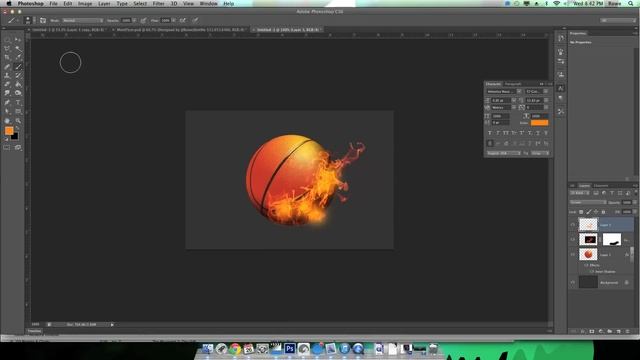The image size is (640, 360).
Task: Open the Timeline tab
Action: [34, 331]
